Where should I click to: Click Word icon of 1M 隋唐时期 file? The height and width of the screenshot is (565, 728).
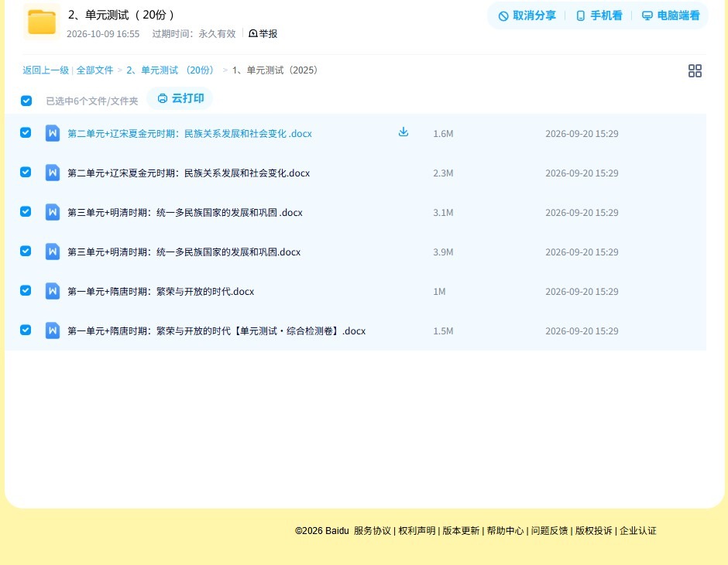[x=53, y=291]
